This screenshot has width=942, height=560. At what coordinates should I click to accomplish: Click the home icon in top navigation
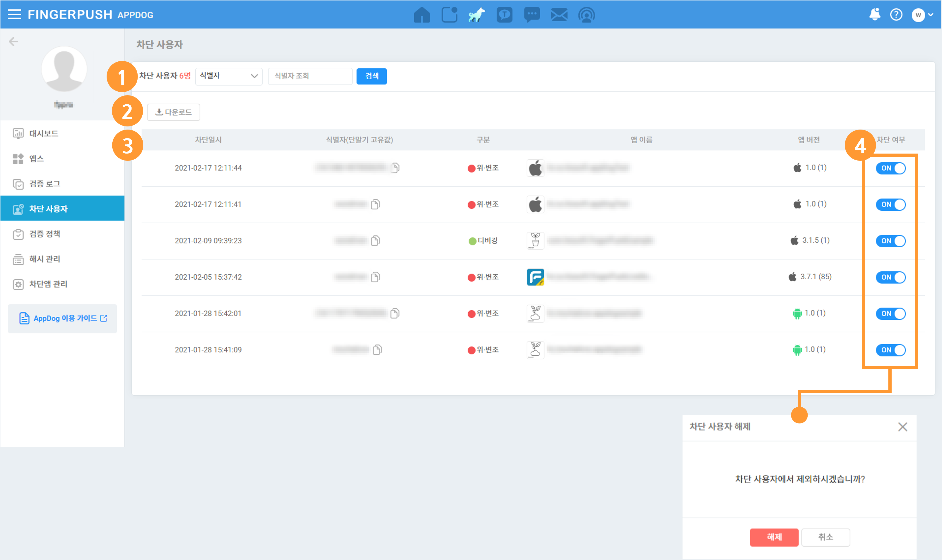tap(421, 15)
